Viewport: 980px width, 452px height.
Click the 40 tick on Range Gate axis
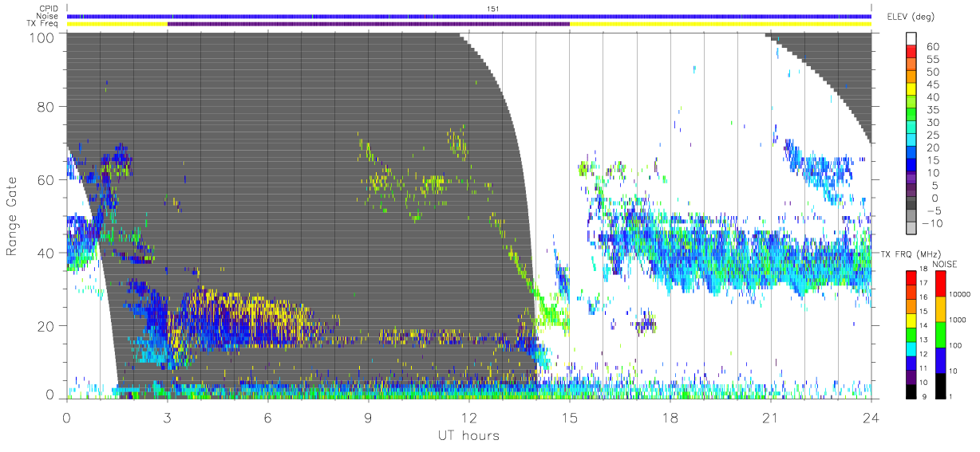pos(46,253)
